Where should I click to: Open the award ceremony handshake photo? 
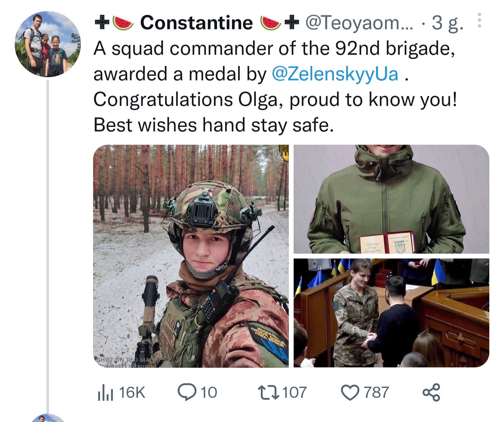coord(391,313)
